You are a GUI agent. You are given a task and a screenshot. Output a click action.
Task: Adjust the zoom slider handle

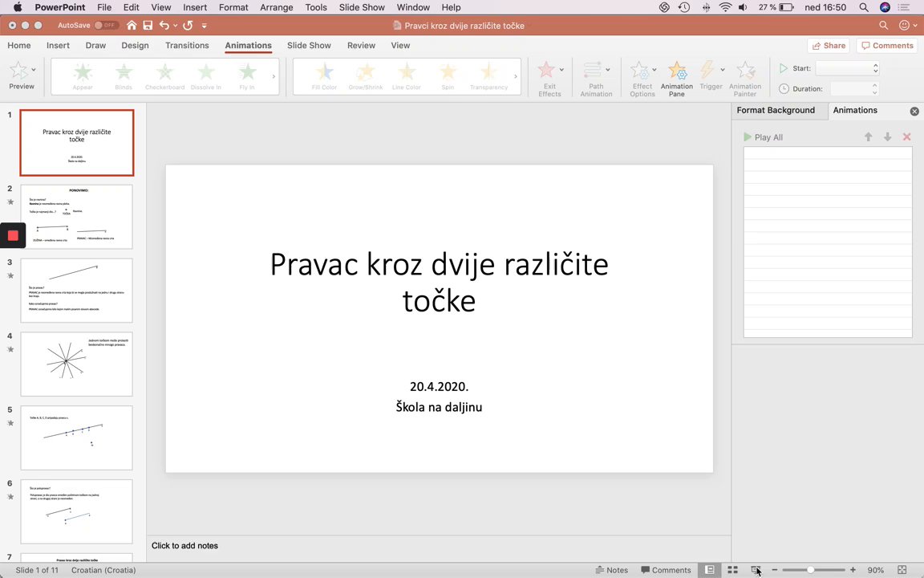tap(811, 570)
